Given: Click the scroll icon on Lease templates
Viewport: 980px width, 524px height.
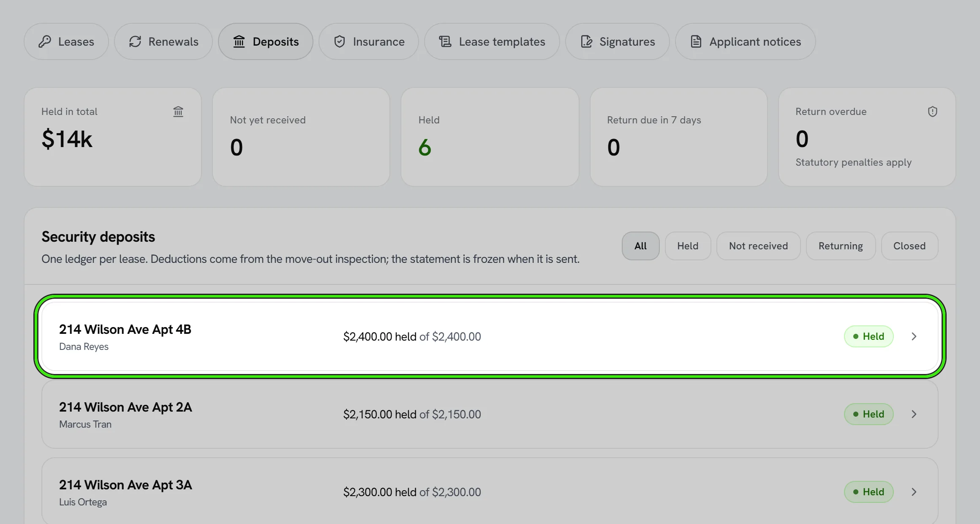Looking at the screenshot, I should [x=445, y=41].
